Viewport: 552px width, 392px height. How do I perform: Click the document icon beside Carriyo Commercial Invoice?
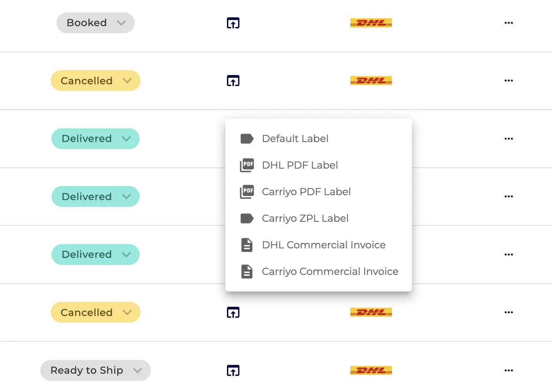[247, 272]
